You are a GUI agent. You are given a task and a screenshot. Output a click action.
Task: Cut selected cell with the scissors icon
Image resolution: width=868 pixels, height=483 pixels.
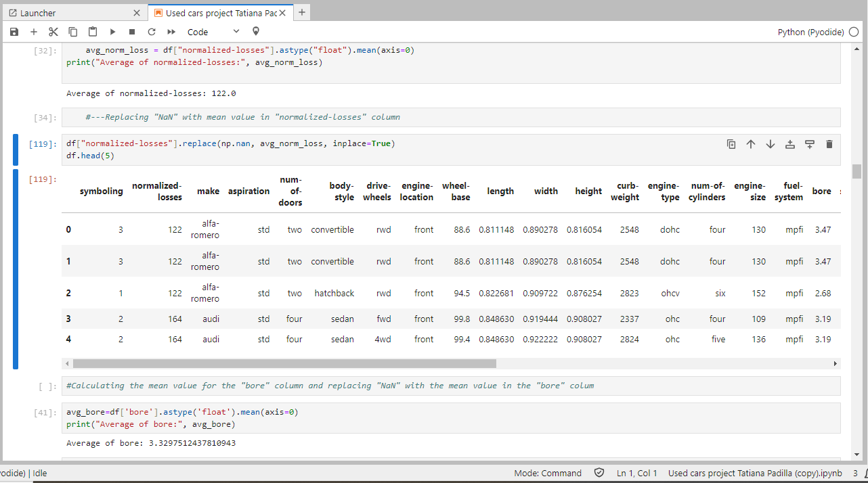(x=53, y=32)
